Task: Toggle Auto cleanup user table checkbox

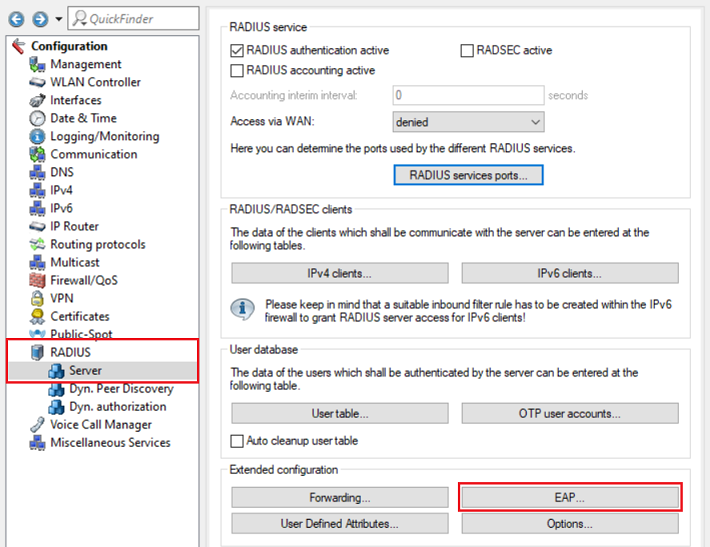Action: [237, 441]
